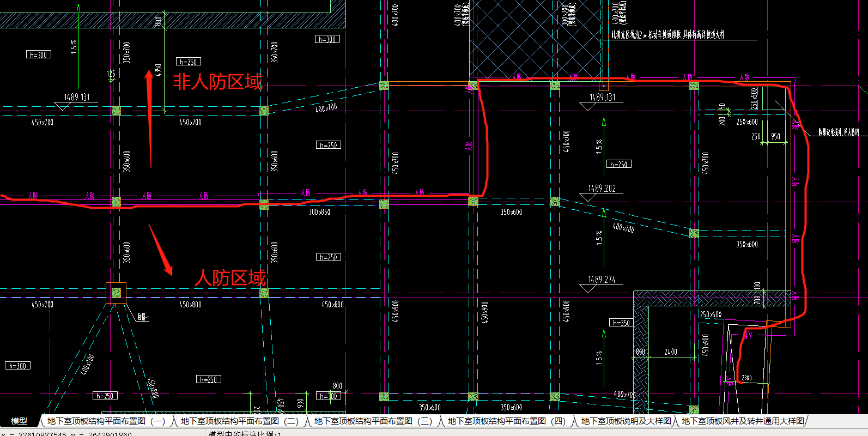Image resolution: width=868 pixels, height=436 pixels.
Task: Select the elevation text 1489.202
Action: click(602, 189)
